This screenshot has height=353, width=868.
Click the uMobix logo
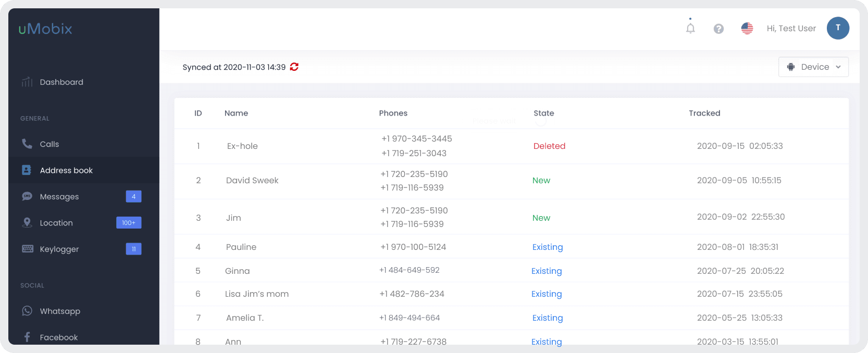point(45,29)
